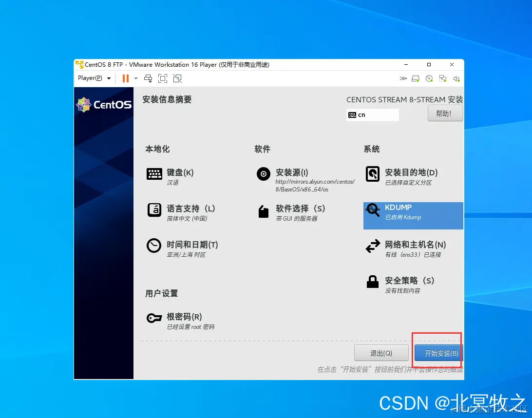Screen dimensions: 532x418
Task: Click the software selection package icon
Action: click(264, 211)
